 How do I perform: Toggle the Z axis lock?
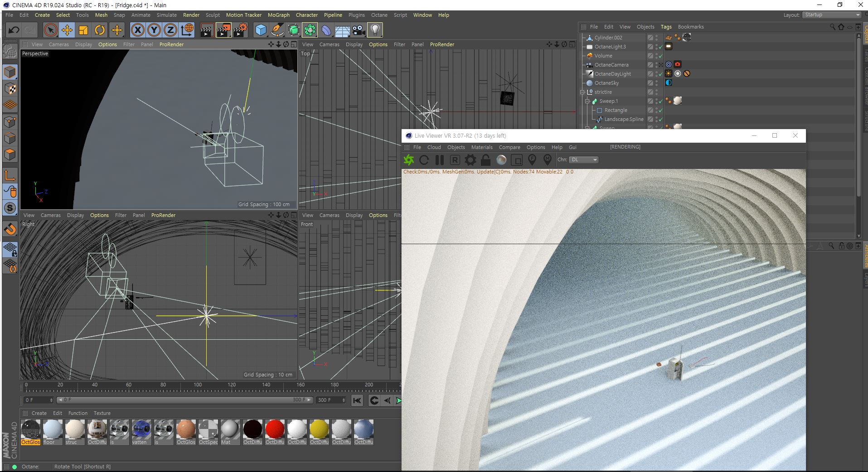170,30
